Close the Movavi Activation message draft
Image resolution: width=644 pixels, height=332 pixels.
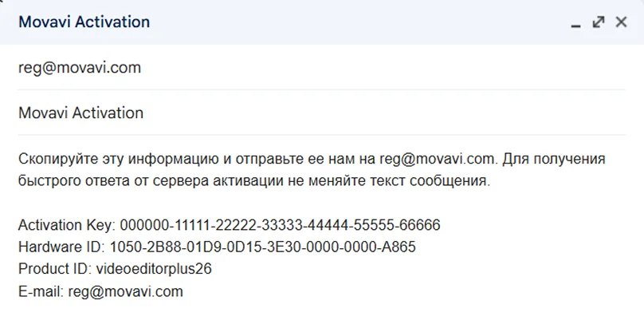pos(622,22)
